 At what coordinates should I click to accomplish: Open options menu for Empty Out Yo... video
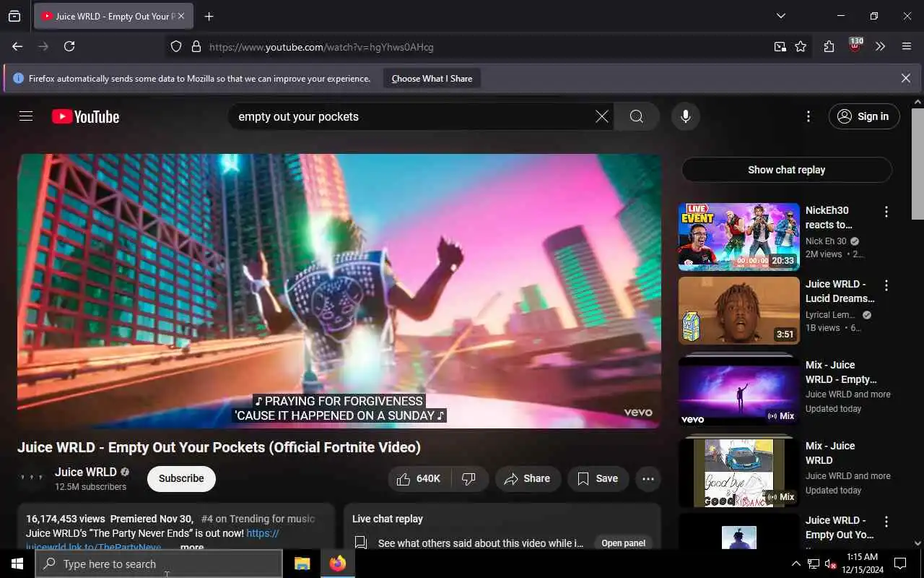(886, 522)
